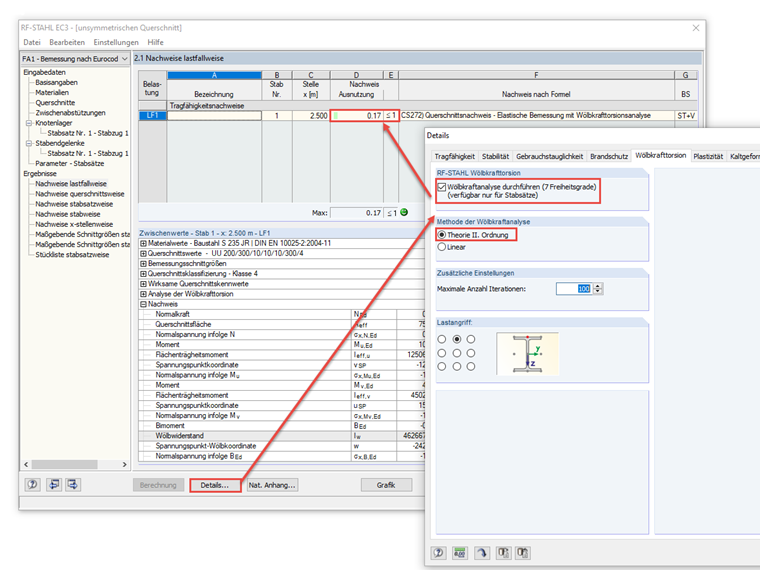Image resolution: width=760 pixels, height=570 pixels.
Task: Toggle Wölbkraftanalyse durchführen checkbox
Action: (442, 187)
